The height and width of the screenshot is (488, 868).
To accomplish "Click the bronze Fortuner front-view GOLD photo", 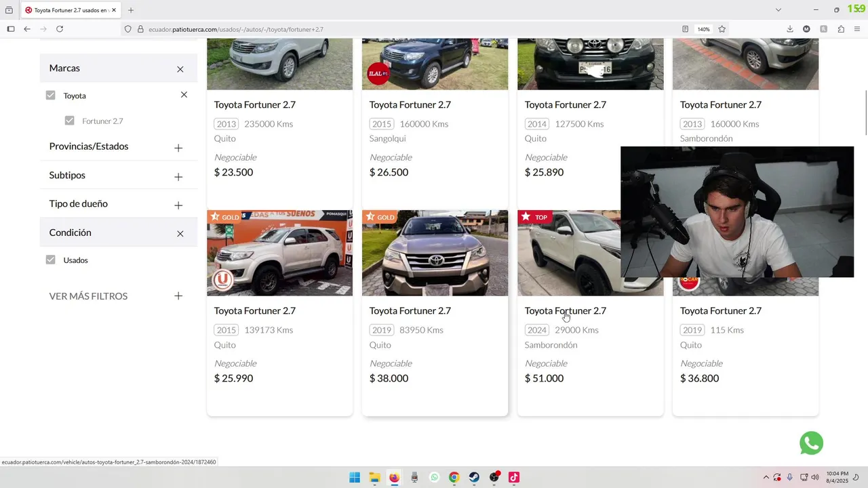I will click(x=435, y=253).
